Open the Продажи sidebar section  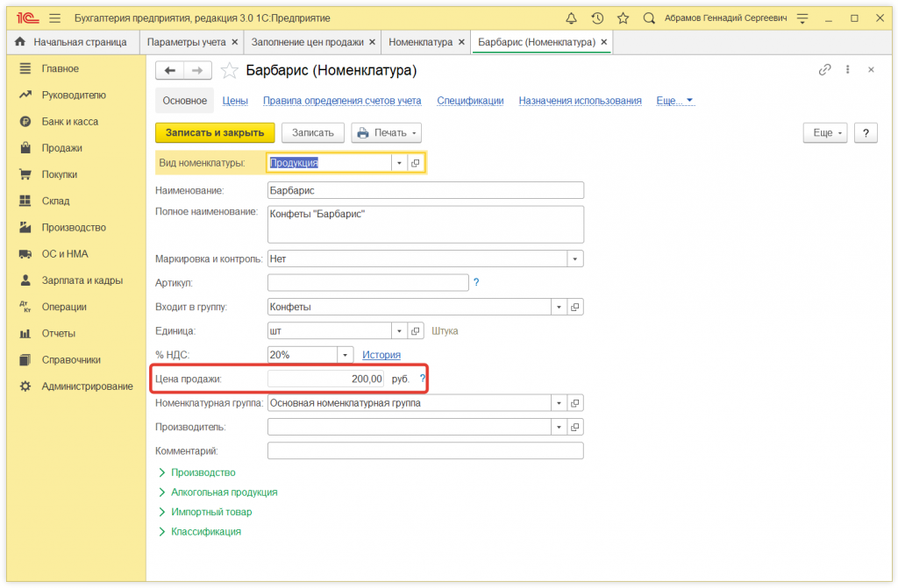61,148
